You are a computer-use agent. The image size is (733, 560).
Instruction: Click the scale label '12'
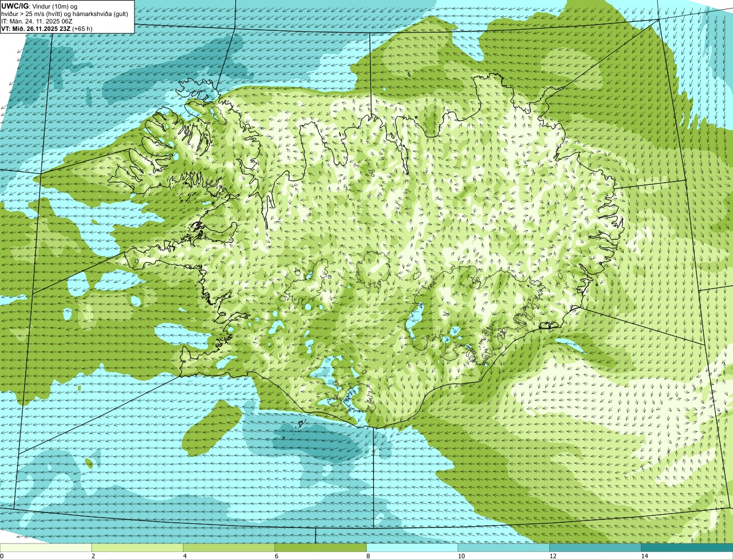552,556
